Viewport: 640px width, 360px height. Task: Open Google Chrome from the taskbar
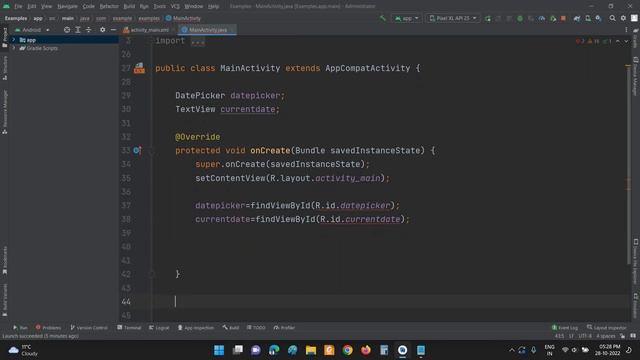click(x=348, y=350)
